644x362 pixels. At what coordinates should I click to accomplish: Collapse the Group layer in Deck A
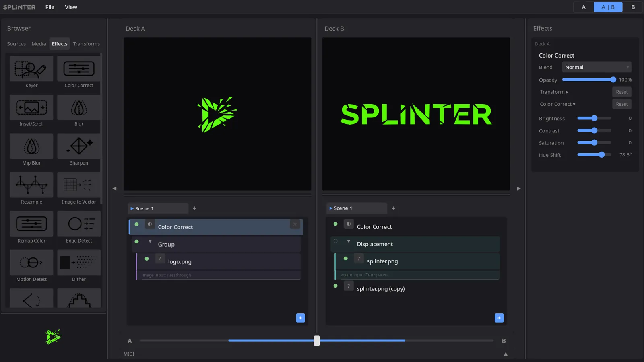coord(150,242)
